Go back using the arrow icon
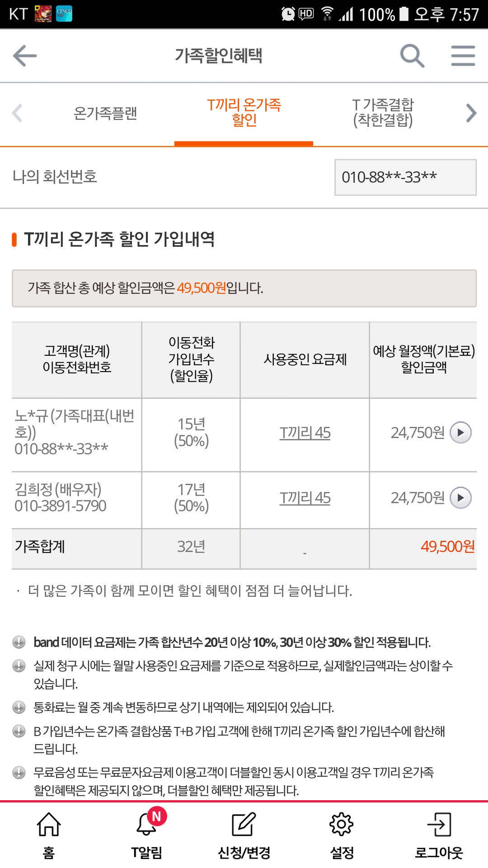488x868 pixels. coord(25,56)
